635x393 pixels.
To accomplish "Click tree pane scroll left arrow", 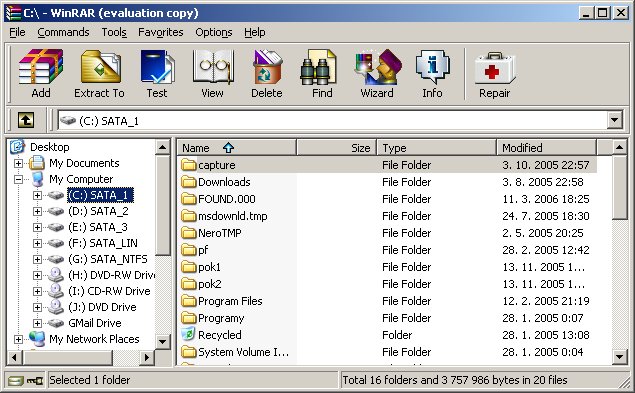I will pos(15,357).
